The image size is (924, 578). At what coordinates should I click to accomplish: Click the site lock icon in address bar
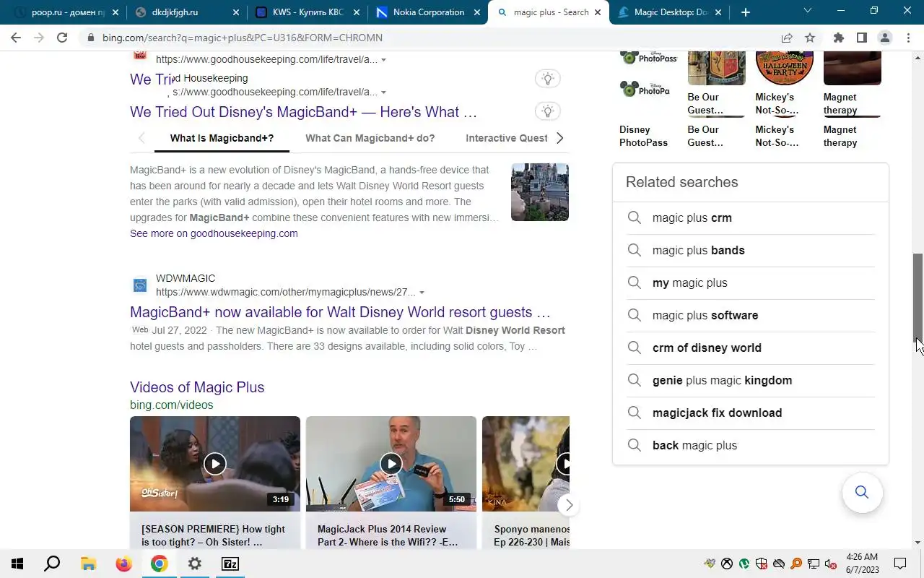point(91,38)
